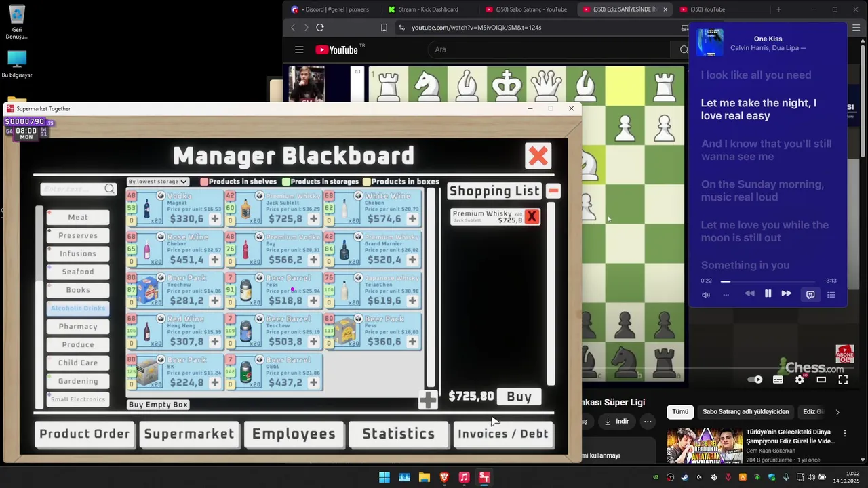Select the Gardening category

point(78,381)
